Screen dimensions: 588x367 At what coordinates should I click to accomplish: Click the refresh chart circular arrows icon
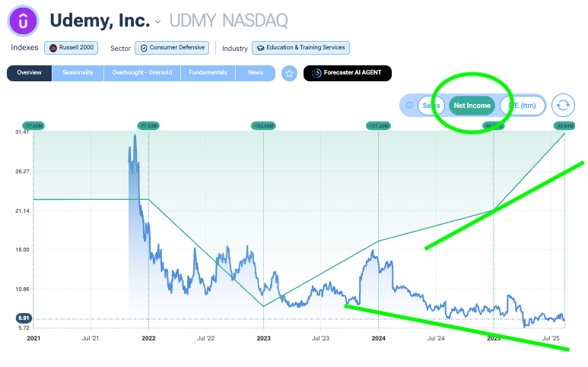click(x=563, y=105)
